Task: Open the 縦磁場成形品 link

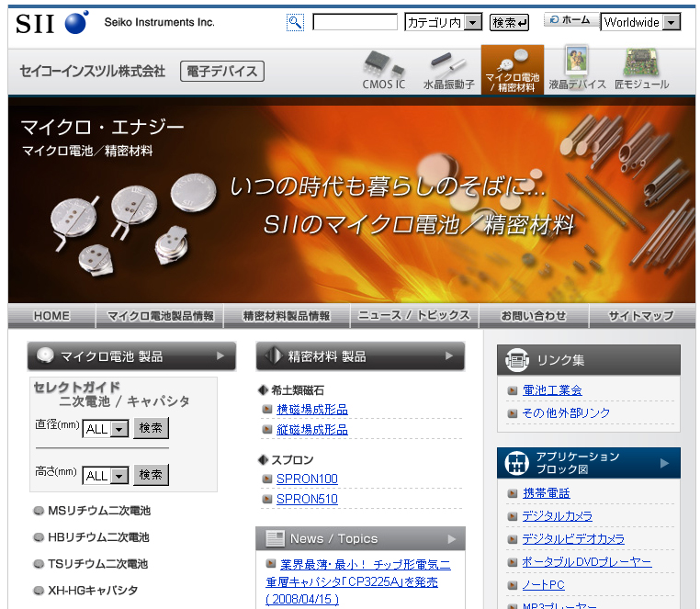Action: coord(312,429)
